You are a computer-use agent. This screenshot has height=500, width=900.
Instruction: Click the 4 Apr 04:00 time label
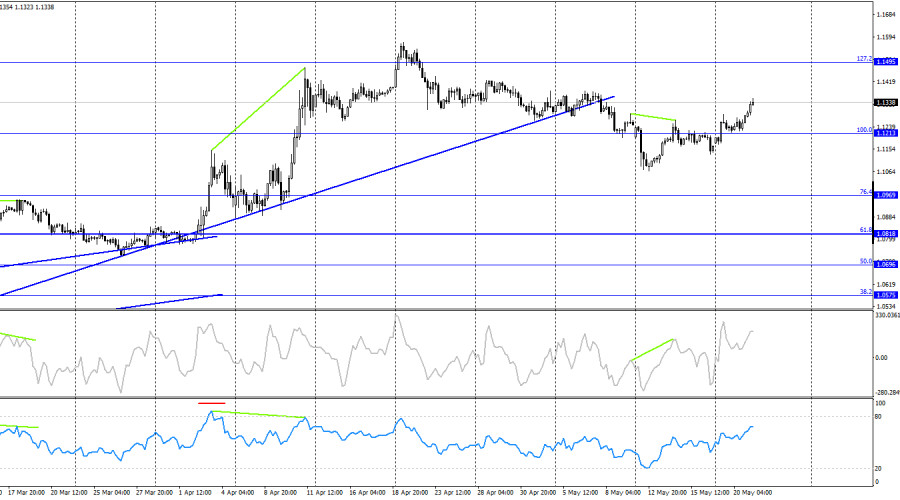pos(237,493)
